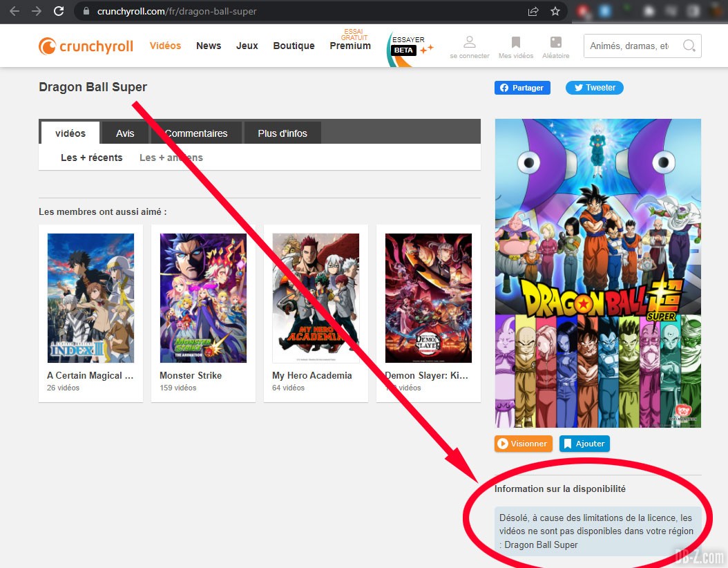
Task: Click the "64 vidéos" count text
Action: (x=288, y=388)
